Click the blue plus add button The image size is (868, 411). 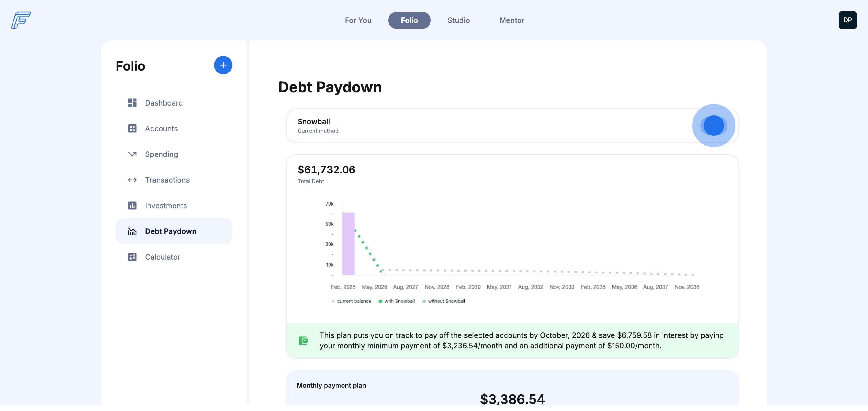[223, 65]
